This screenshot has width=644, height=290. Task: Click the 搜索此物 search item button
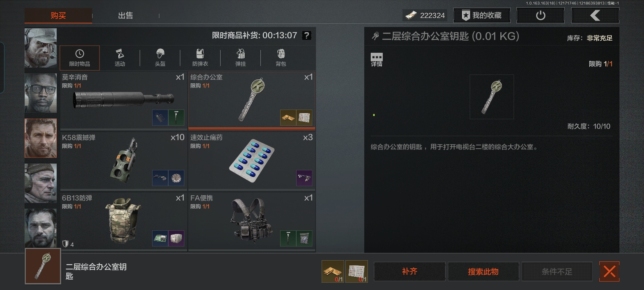483,271
